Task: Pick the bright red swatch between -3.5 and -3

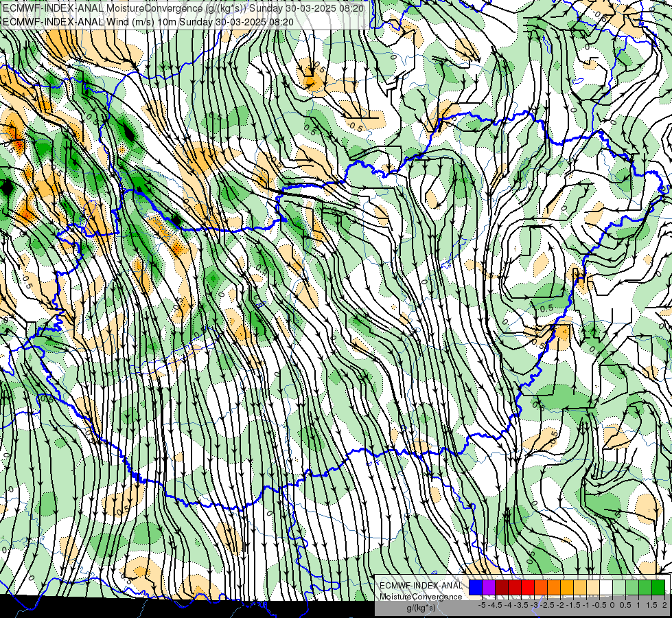Action: [x=528, y=587]
